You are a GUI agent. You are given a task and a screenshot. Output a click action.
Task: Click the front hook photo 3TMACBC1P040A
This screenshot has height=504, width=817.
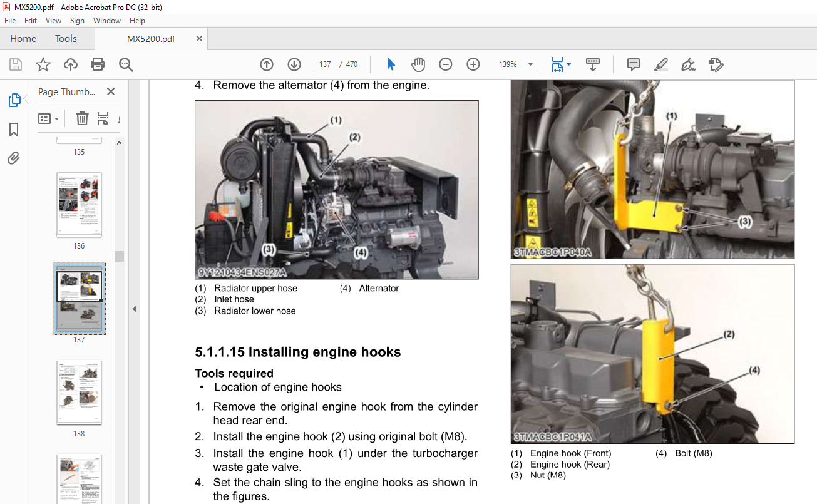652,169
